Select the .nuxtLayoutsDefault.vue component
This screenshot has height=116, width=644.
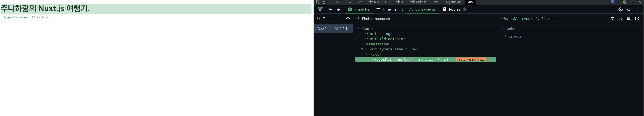pos(391,49)
